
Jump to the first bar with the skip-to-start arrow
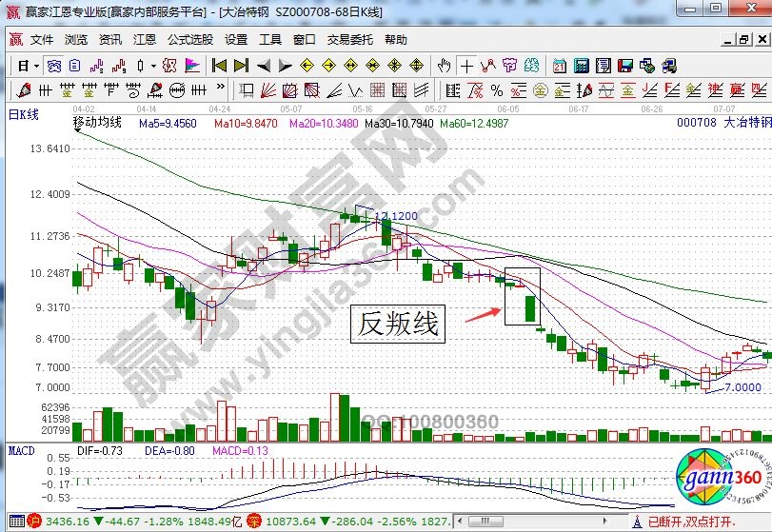[x=219, y=66]
